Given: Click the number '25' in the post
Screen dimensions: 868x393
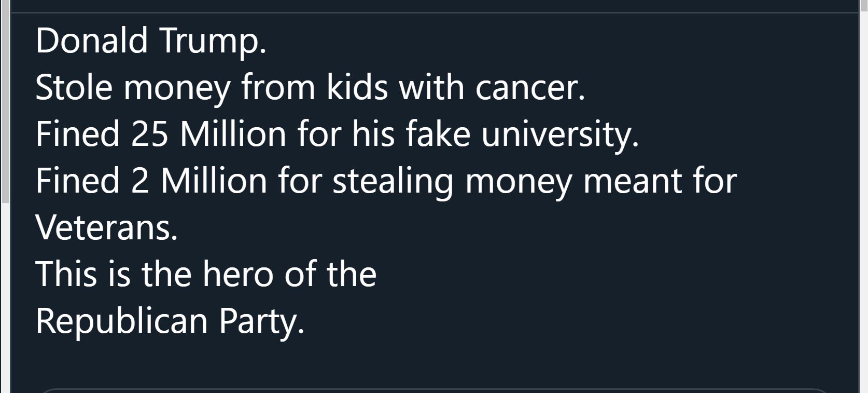Looking at the screenshot, I should [x=150, y=134].
